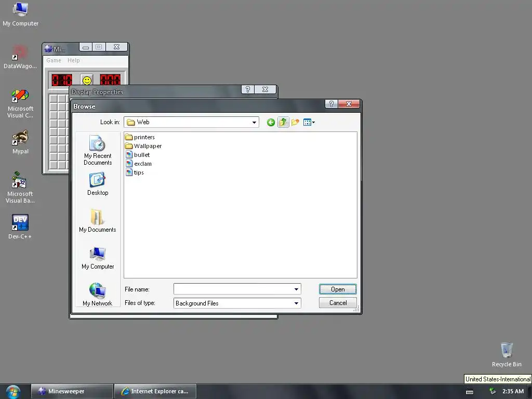Screen dimensions: 532x399
Task: Minimize the Minesweeper window
Action: (x=86, y=47)
